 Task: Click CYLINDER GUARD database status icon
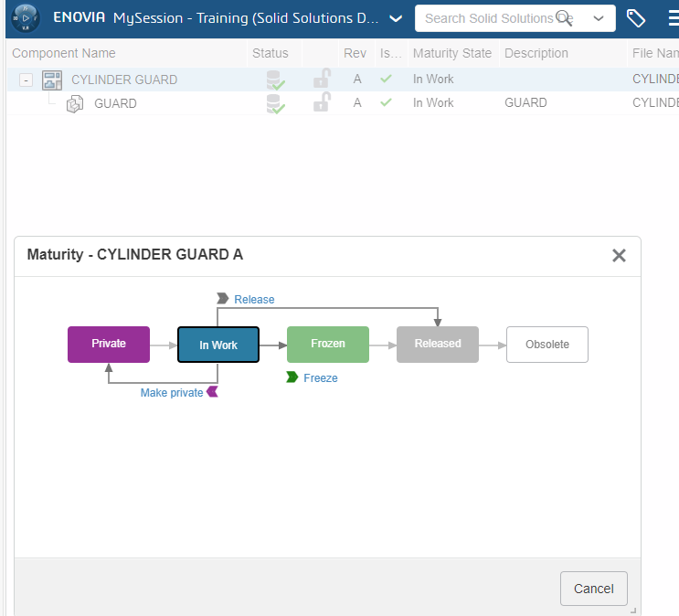tap(274, 80)
